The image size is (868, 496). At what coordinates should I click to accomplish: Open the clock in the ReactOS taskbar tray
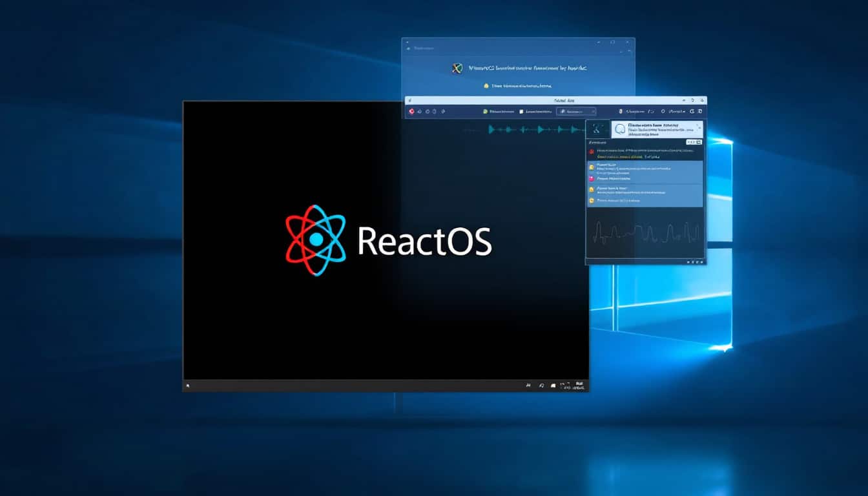click(x=579, y=385)
